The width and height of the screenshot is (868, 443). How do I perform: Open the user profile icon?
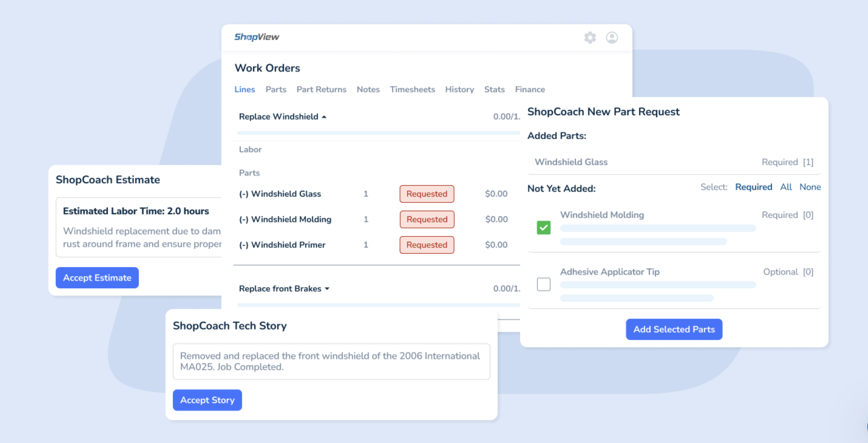click(612, 37)
